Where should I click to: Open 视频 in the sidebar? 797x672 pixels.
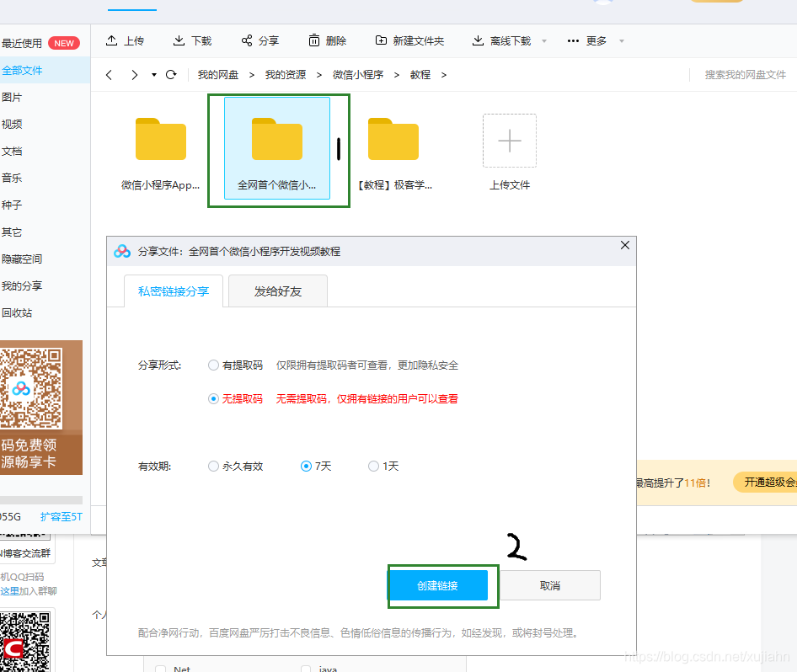click(x=45, y=124)
